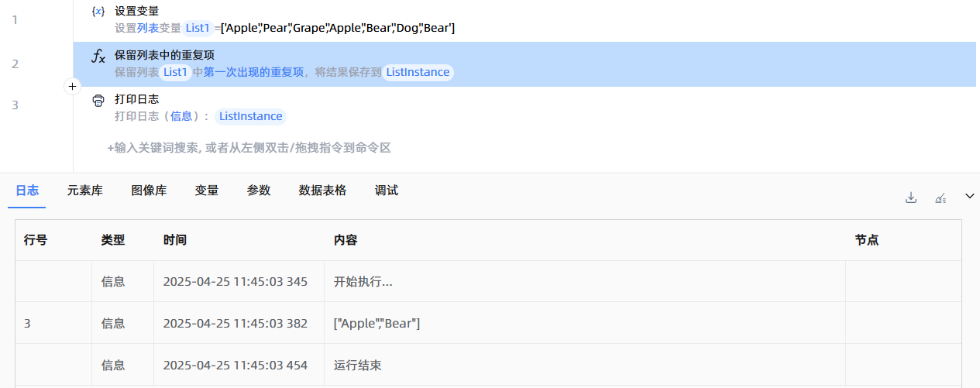This screenshot has height=388, width=980.
Task: Click the search keyword input placeholder
Action: point(249,147)
